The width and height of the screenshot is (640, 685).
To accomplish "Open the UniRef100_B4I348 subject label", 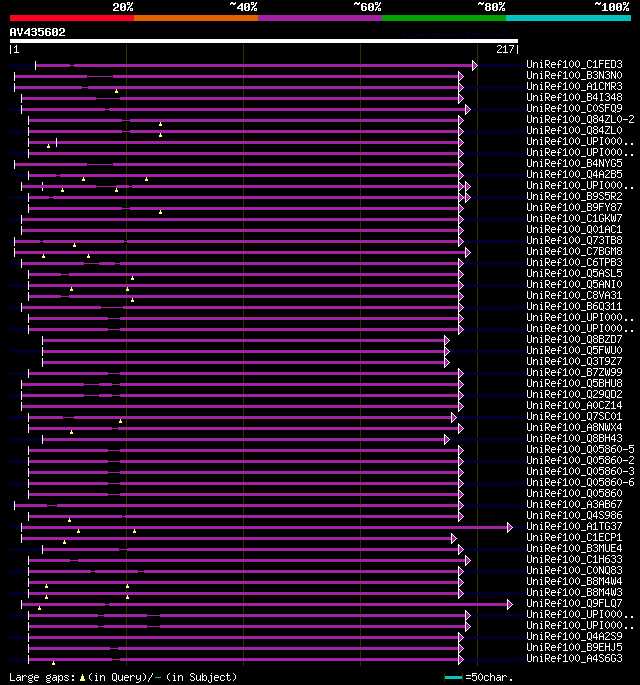I will point(574,97).
